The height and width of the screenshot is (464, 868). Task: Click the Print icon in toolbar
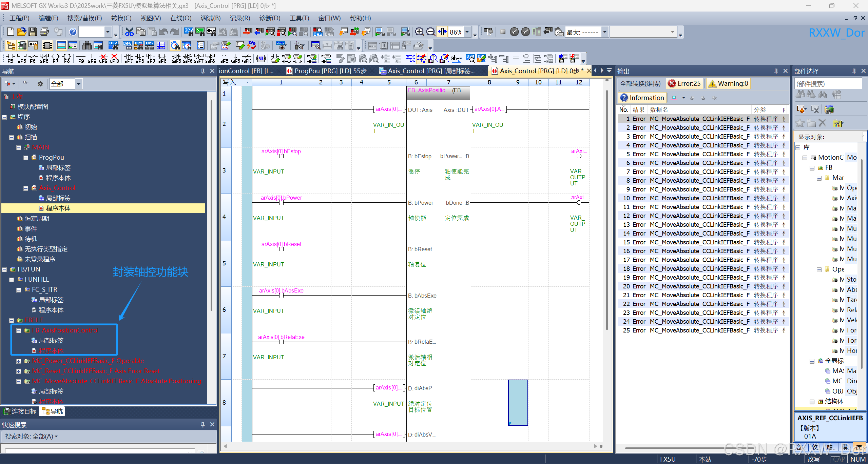(x=44, y=32)
